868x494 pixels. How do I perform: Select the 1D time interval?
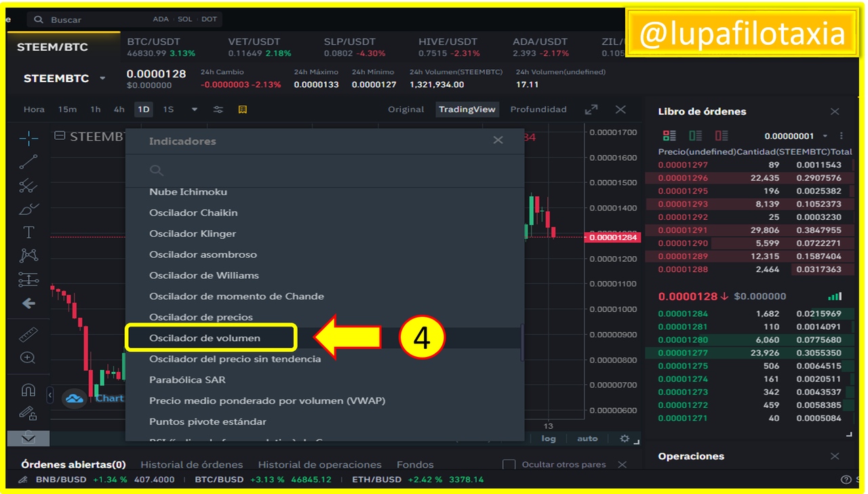[x=143, y=109]
